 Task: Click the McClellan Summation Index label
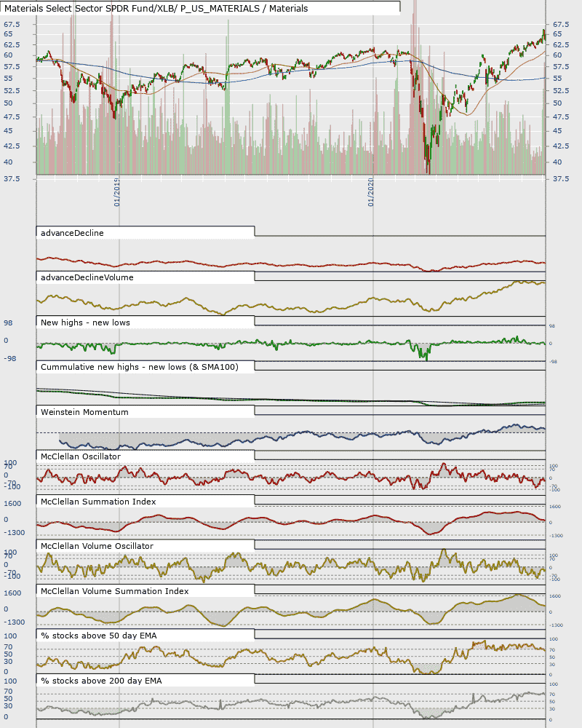(x=98, y=502)
